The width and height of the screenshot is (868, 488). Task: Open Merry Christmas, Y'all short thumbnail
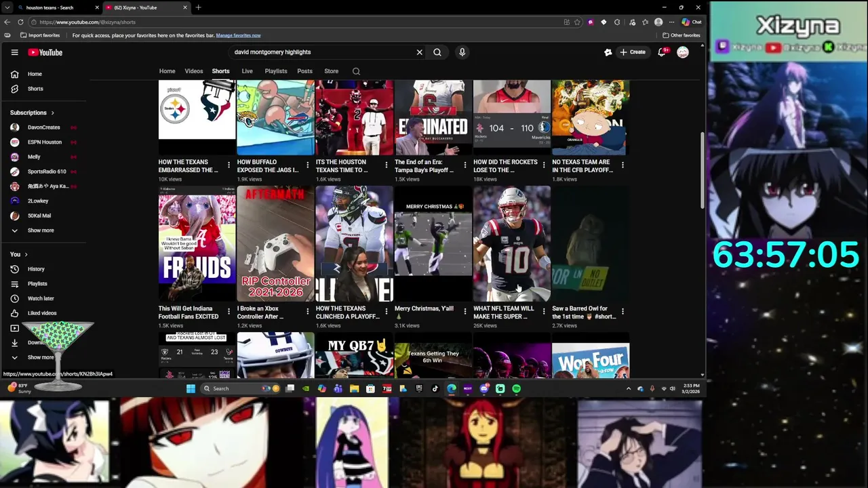433,243
